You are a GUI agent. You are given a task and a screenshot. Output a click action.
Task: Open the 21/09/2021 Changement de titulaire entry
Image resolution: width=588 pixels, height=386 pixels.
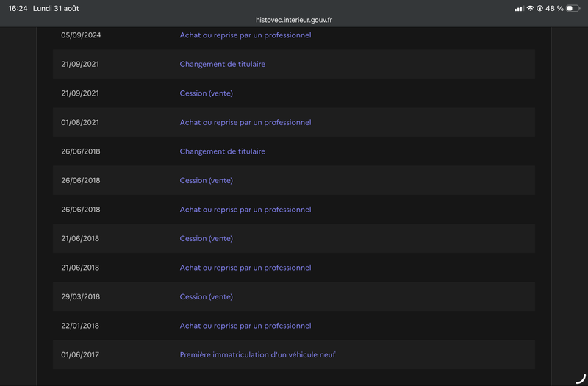point(223,64)
